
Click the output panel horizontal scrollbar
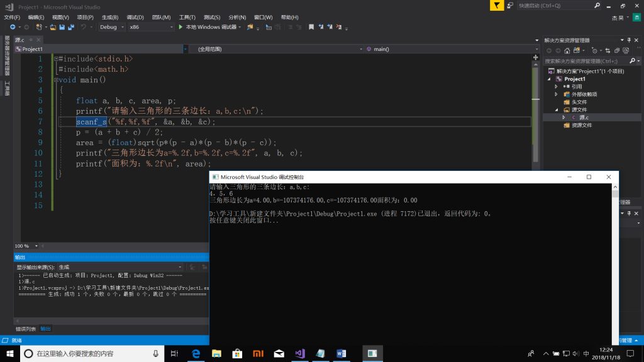click(111, 321)
